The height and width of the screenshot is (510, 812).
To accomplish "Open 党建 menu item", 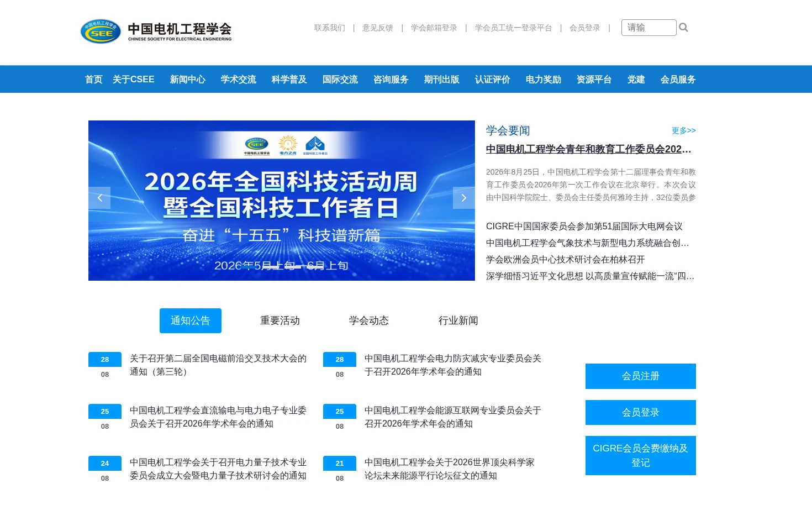I will [x=636, y=80].
